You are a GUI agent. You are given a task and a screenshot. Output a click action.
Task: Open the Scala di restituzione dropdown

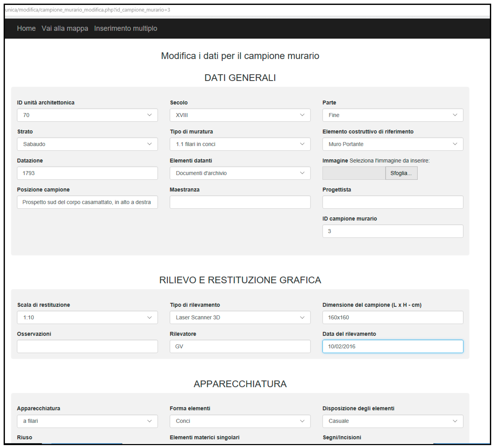click(87, 317)
